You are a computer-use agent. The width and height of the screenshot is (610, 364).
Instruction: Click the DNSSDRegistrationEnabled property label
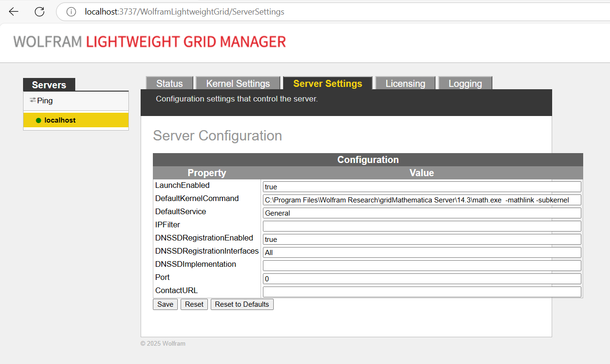[204, 238]
